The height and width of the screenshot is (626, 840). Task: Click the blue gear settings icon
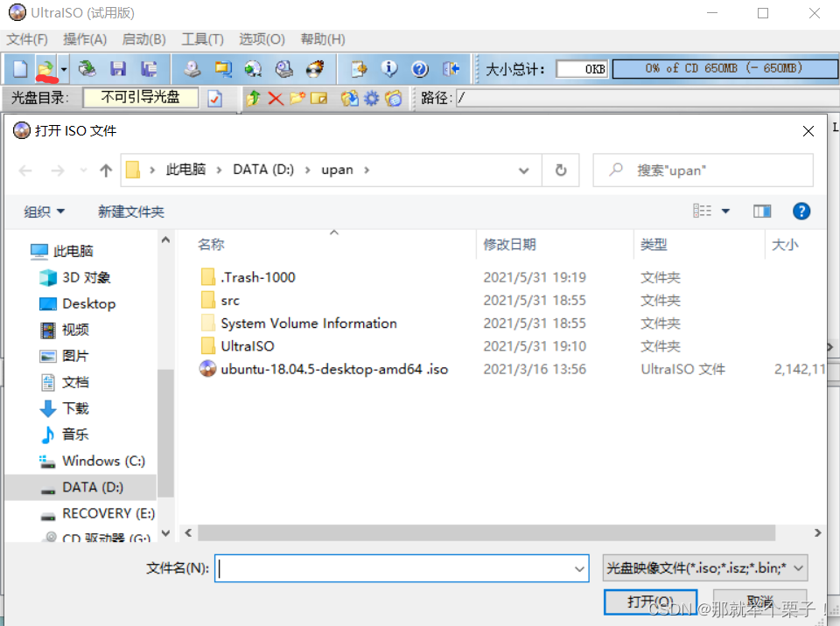coord(371,98)
